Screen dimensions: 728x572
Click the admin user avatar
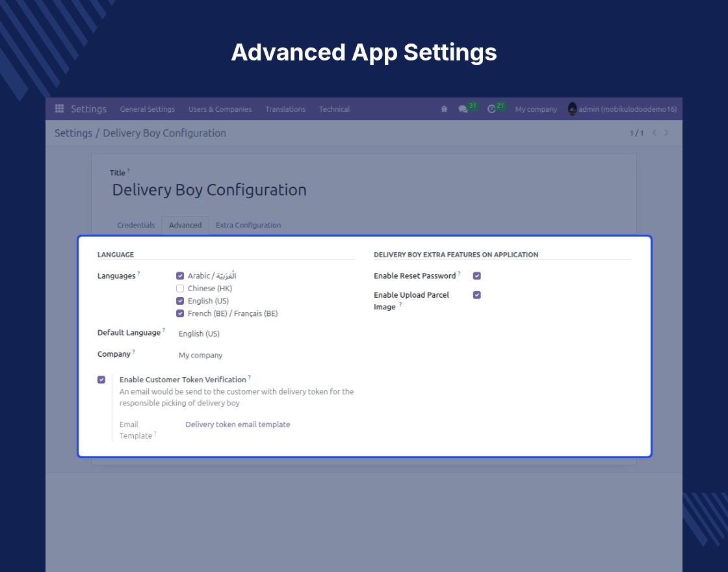click(x=573, y=109)
